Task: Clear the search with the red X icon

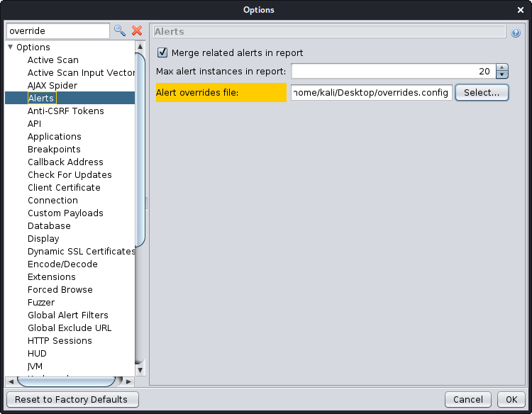Action: point(137,31)
